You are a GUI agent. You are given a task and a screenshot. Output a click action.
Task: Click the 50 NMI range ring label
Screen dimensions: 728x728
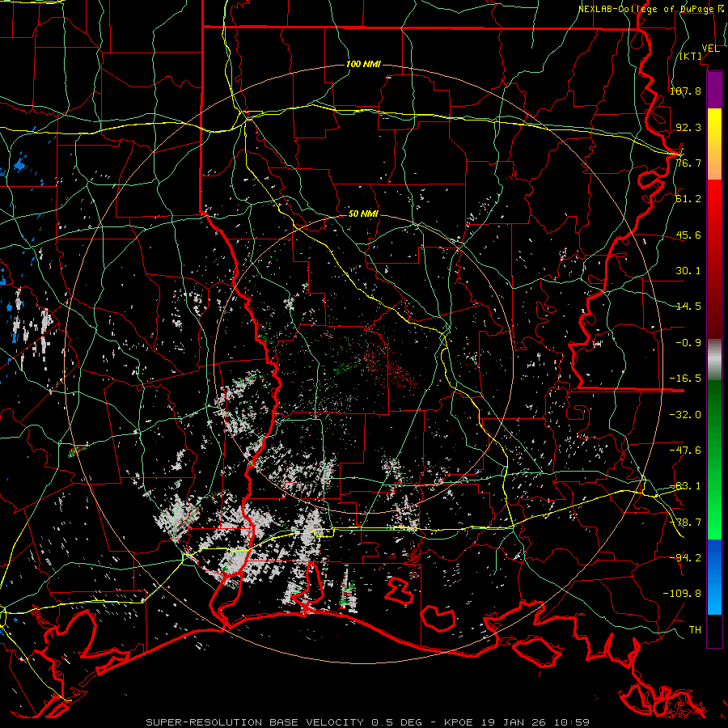pyautogui.click(x=363, y=214)
